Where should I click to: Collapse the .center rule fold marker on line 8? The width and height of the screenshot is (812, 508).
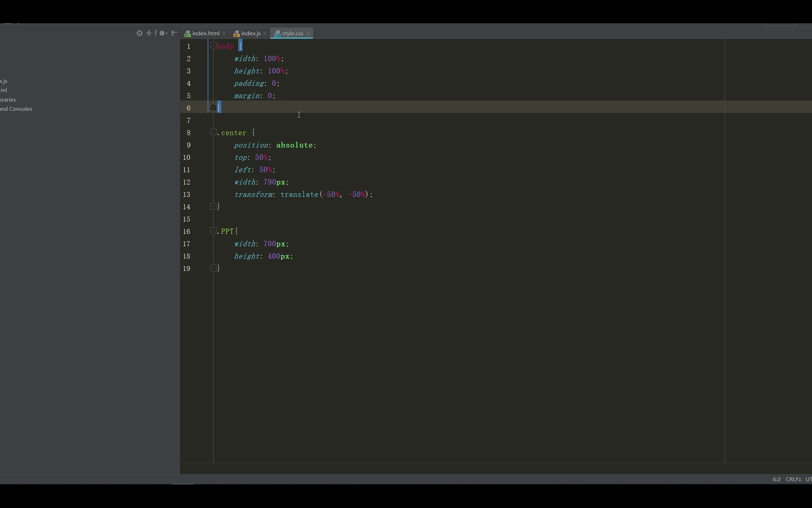[213, 132]
